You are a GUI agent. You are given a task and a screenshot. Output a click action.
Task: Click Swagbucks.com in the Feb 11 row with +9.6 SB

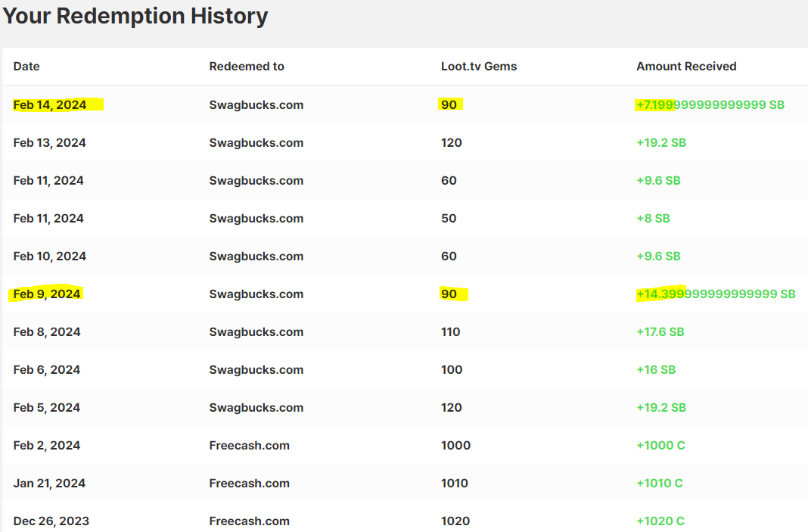[256, 181]
